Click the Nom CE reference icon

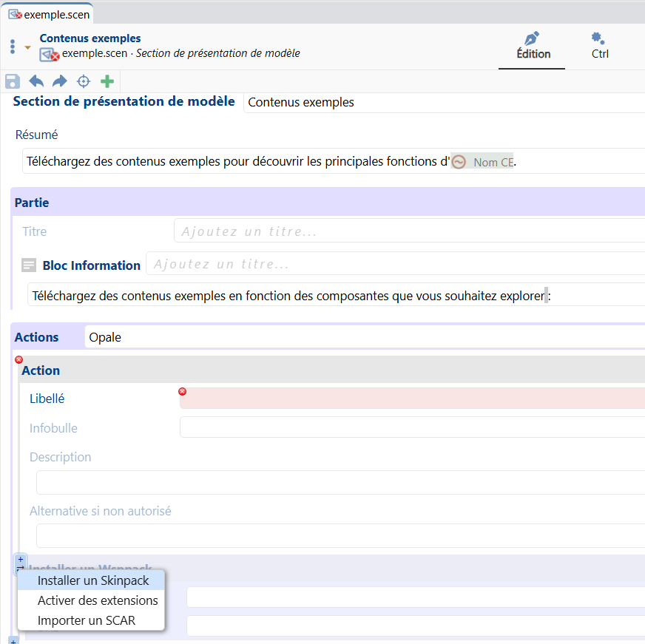pyautogui.click(x=459, y=162)
